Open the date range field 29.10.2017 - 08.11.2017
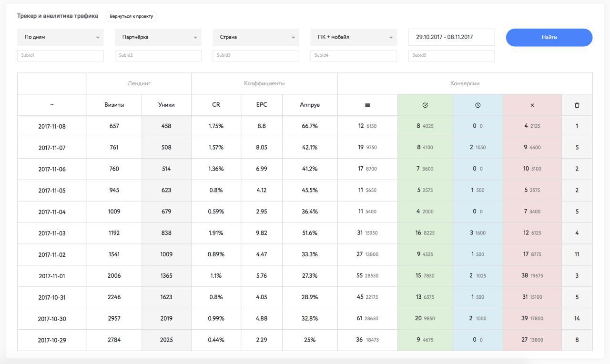Viewport: 610px width, 364px height. [451, 37]
